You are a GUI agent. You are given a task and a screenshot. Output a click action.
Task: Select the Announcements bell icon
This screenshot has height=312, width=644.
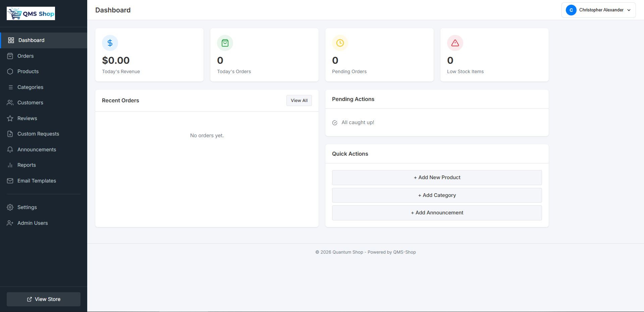(10, 150)
